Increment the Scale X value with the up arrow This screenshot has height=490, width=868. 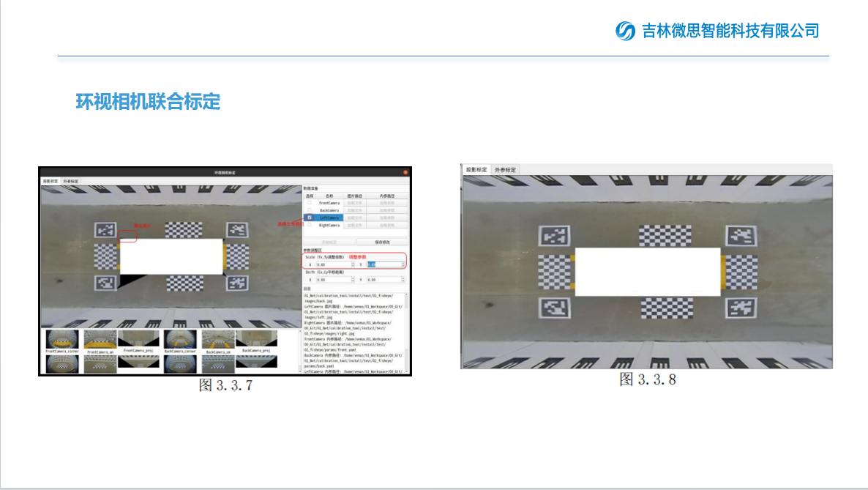pyautogui.click(x=353, y=262)
